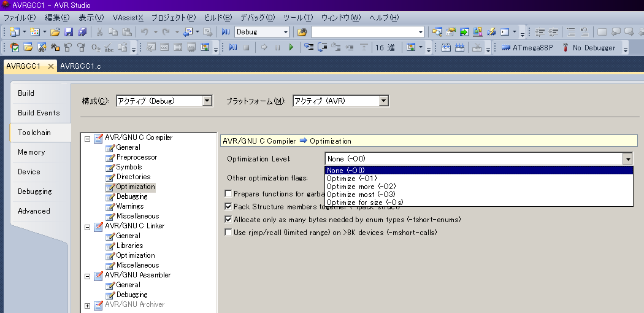Toggle Prepare functions for garbage collection checkbox
Image resolution: width=644 pixels, height=313 pixels.
pos(228,193)
